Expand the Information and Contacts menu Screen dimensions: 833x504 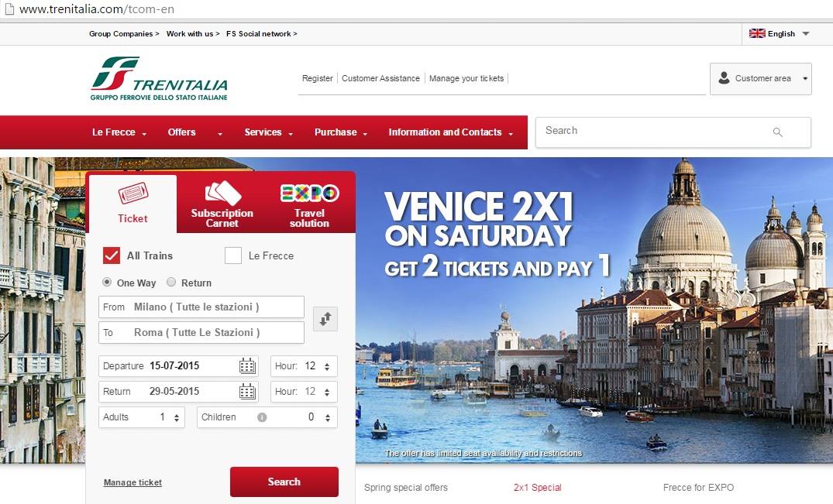(x=450, y=132)
